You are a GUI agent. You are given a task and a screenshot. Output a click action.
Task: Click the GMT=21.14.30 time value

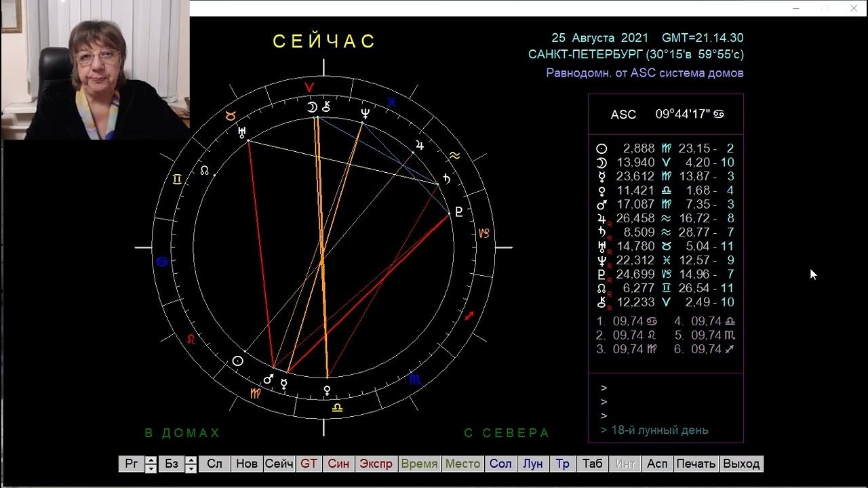tap(703, 38)
